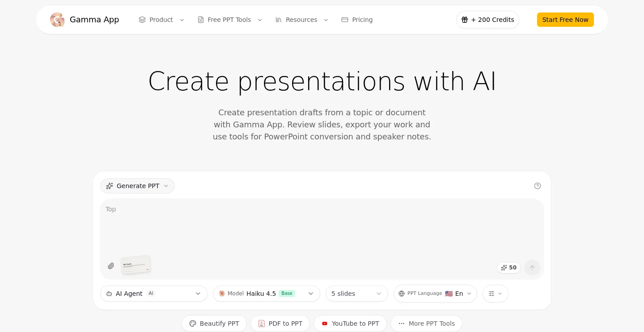This screenshot has height=332, width=644.
Task: Click the PDF to PPT tool button
Action: click(x=280, y=324)
